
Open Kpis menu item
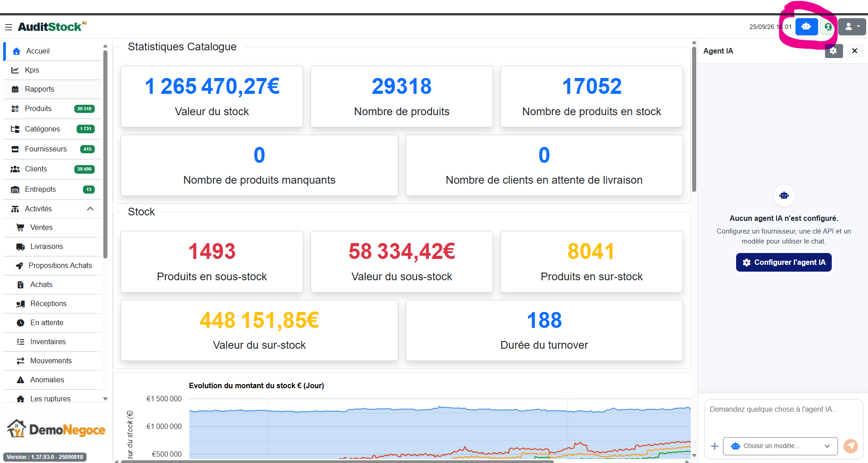[x=53, y=70]
